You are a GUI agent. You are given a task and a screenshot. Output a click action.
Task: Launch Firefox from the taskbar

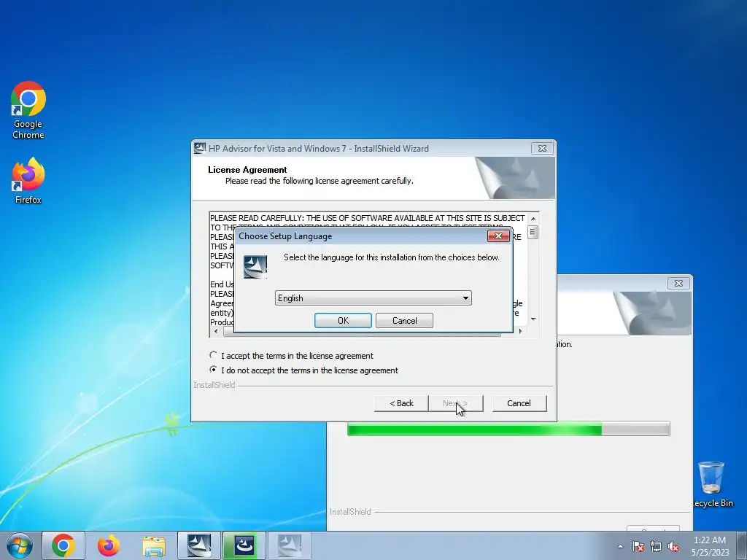(x=108, y=545)
